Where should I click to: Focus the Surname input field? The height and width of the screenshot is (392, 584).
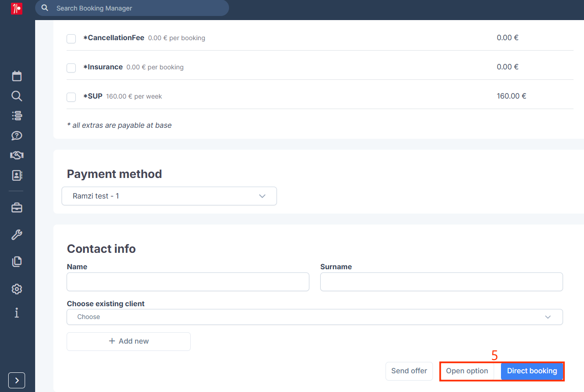click(x=442, y=282)
